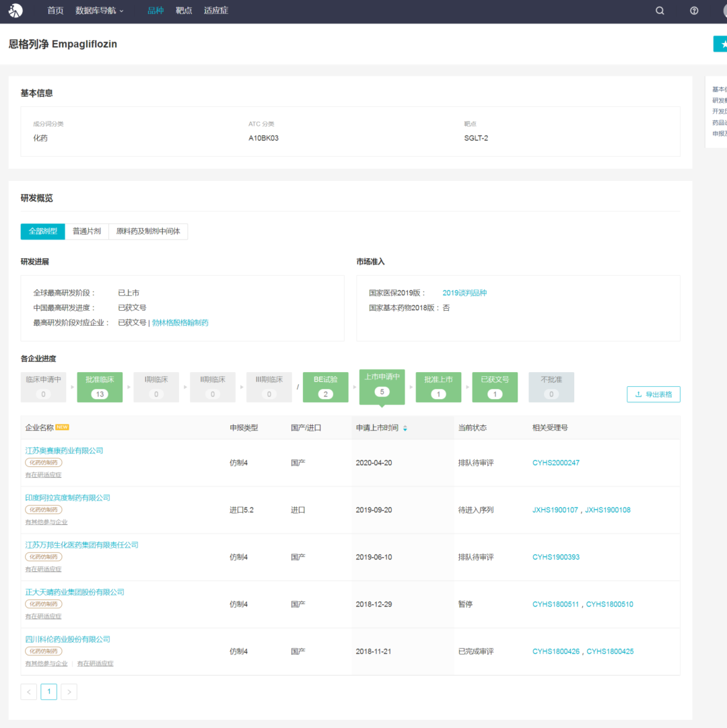The width and height of the screenshot is (727, 728).
Task: Open acceptance number CYHS1800425
Action: click(610, 651)
